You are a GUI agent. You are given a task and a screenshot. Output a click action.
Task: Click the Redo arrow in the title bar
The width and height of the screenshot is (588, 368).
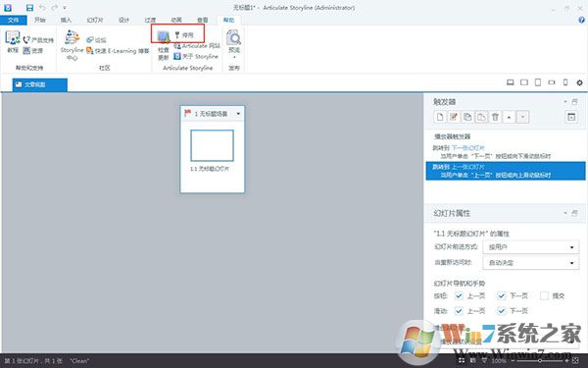[54, 8]
